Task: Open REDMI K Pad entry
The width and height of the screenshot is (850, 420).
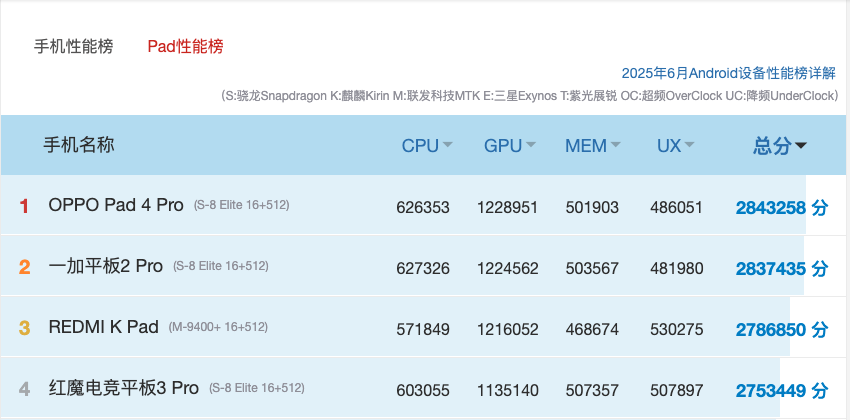Action: coord(103,327)
